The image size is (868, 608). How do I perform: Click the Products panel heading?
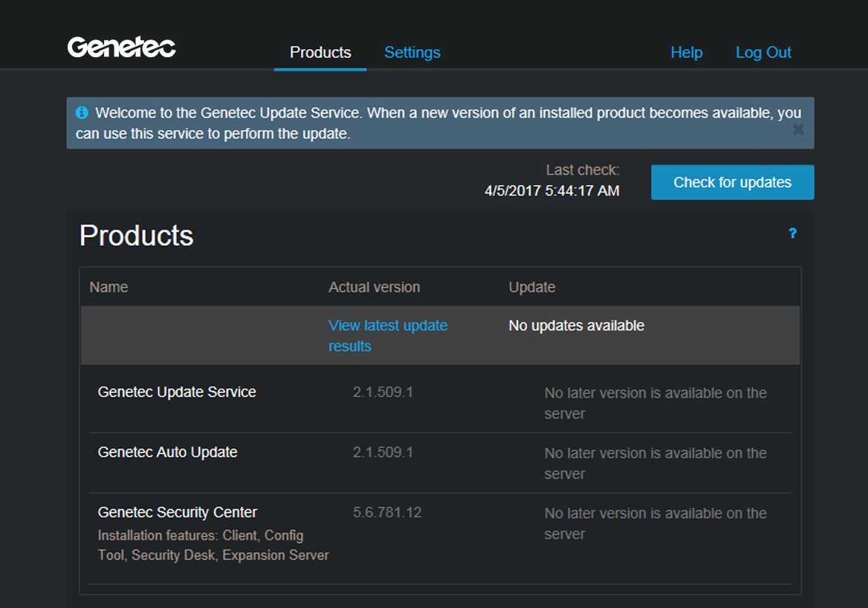point(136,236)
